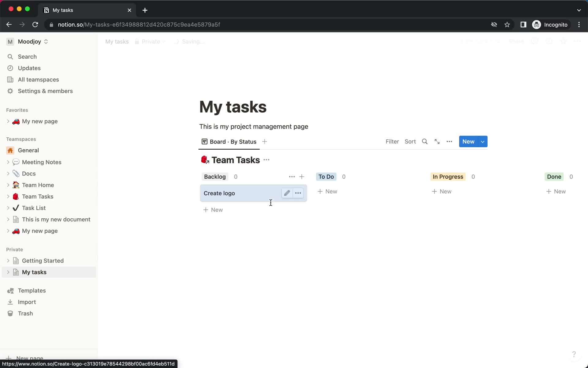Click the Trash section in sidebar
588x368 pixels.
(x=25, y=313)
